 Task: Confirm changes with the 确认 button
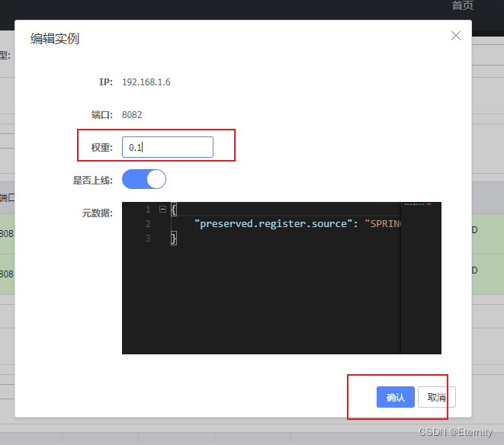(396, 397)
